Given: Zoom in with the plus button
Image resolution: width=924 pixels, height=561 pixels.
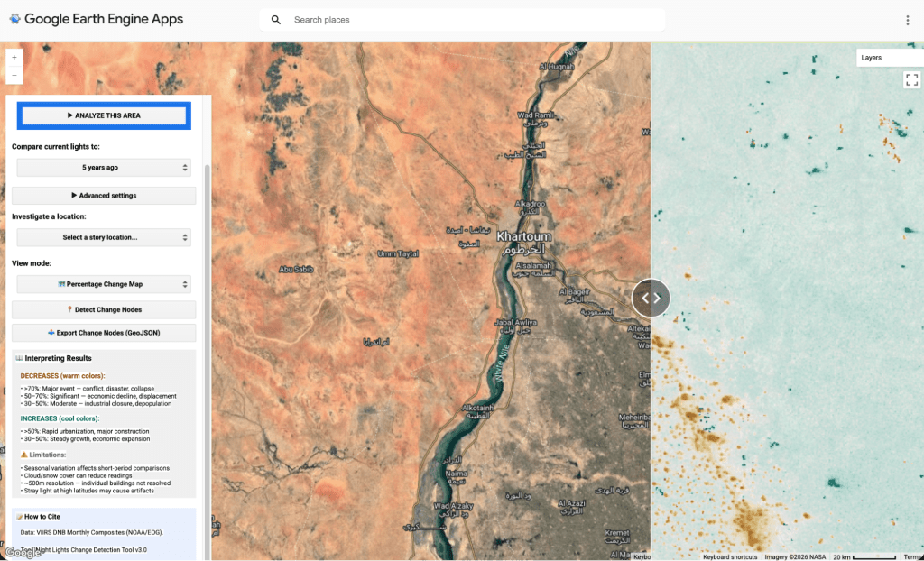Looking at the screenshot, I should pos(14,58).
